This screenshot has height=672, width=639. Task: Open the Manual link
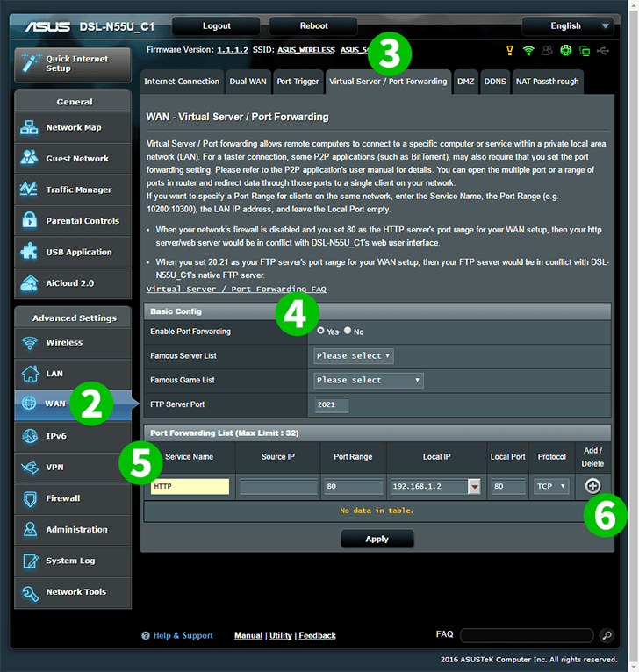click(248, 635)
